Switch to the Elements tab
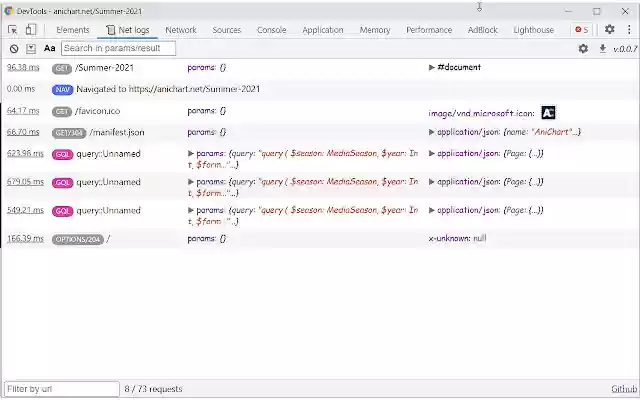640x400 pixels. [73, 30]
